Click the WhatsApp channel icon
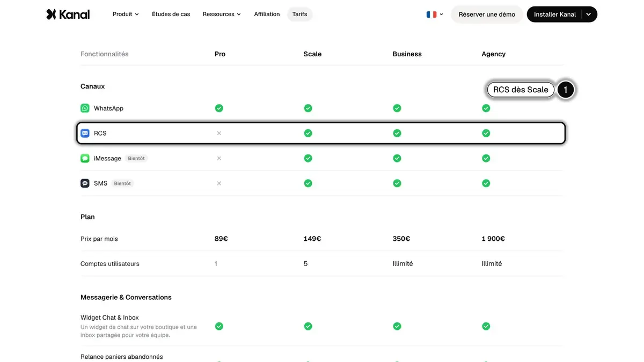 [x=85, y=108]
